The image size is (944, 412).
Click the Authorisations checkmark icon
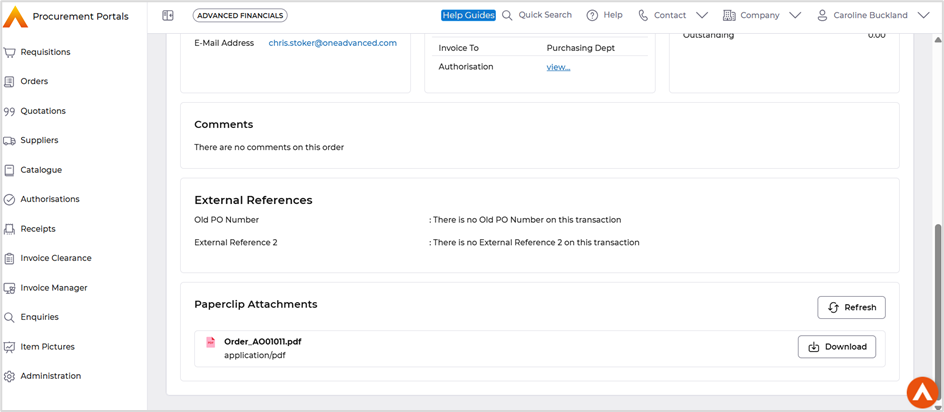[9, 199]
